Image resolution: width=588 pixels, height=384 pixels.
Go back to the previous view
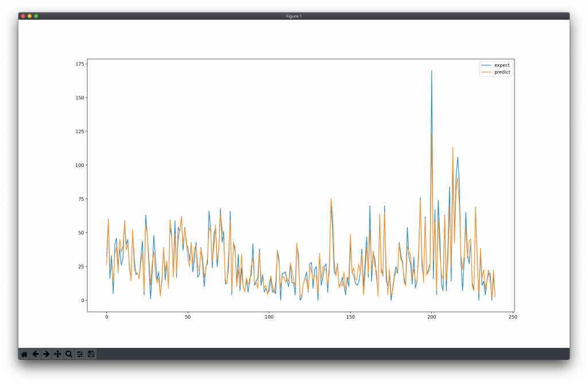click(x=36, y=354)
